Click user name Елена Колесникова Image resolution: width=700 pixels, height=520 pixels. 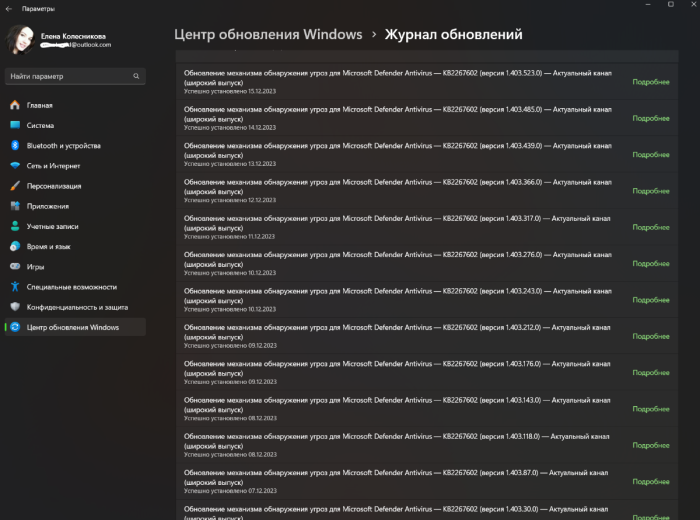coord(73,36)
